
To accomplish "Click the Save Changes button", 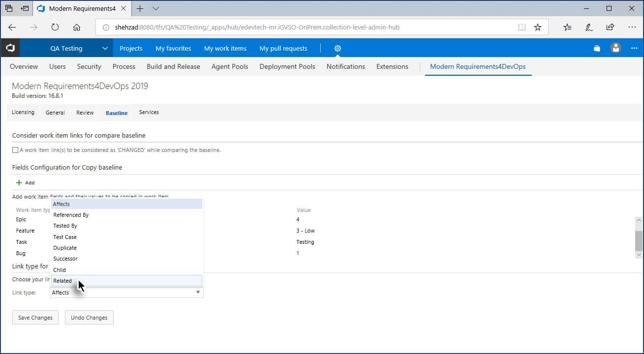I will tap(35, 318).
